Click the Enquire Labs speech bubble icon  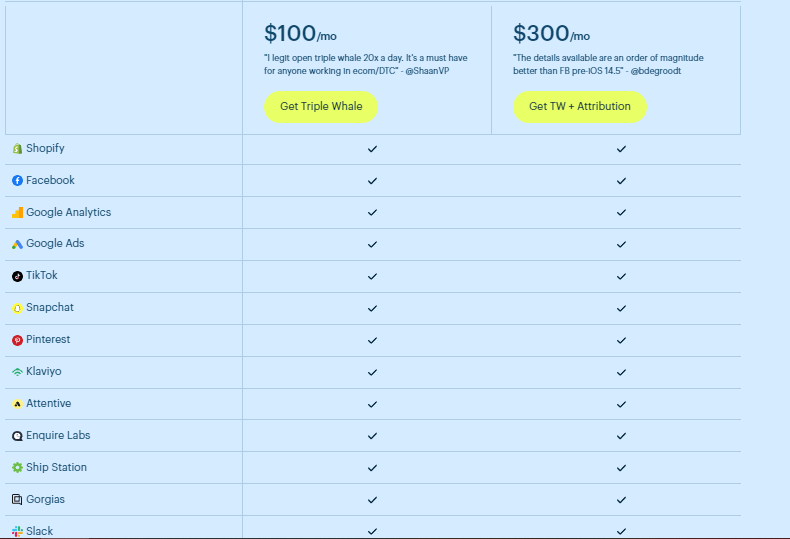point(17,436)
